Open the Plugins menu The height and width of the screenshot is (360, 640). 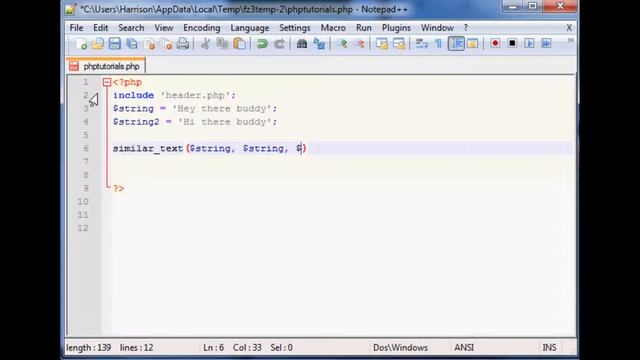pyautogui.click(x=396, y=28)
